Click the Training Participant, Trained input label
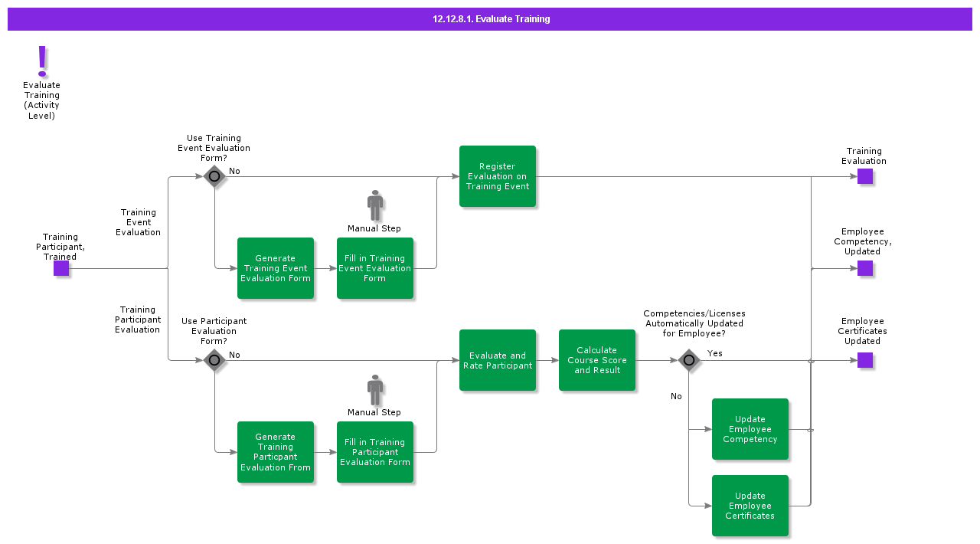Screen dimensions: 980x544 click(x=60, y=247)
